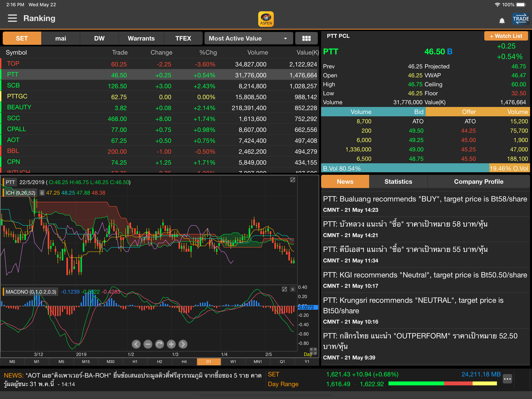Zoom out chart with minus button

coord(148,344)
